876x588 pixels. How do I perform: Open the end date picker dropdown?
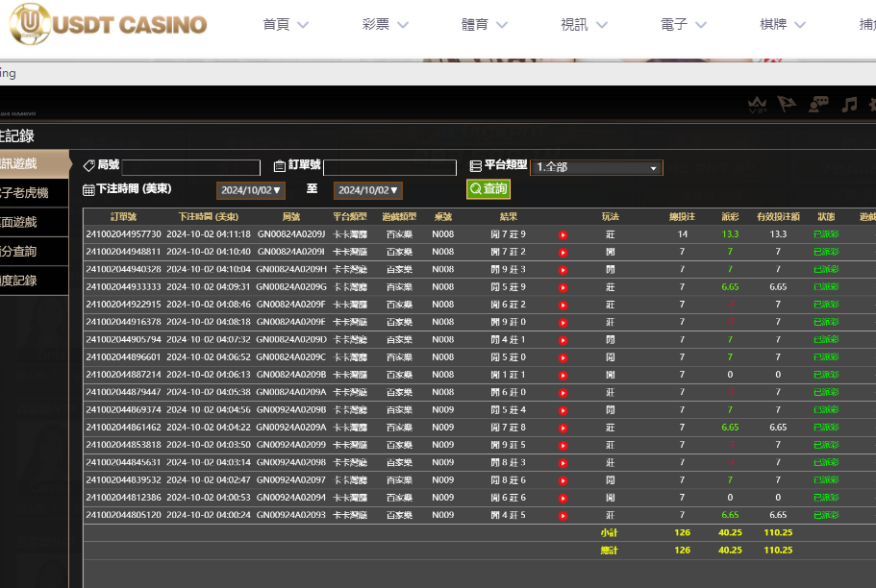[x=368, y=190]
